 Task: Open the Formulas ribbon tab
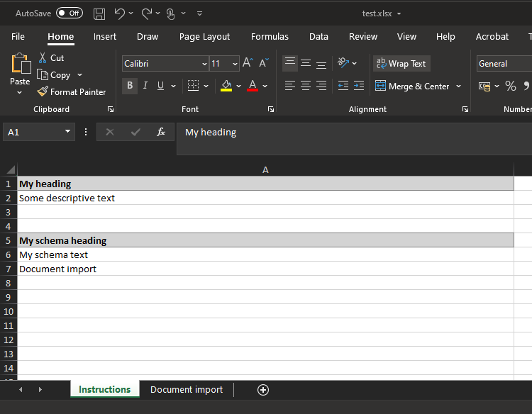270,37
